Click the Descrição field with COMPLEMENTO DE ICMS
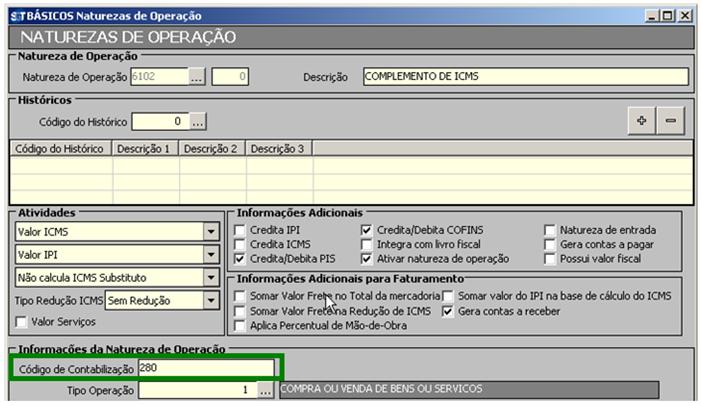Image resolution: width=702 pixels, height=406 pixels. (x=525, y=76)
